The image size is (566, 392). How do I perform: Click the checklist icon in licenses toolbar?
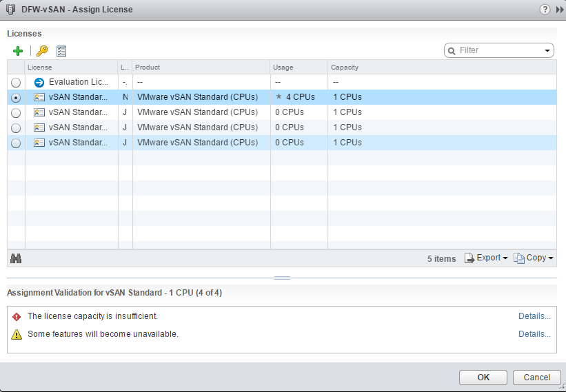[61, 51]
